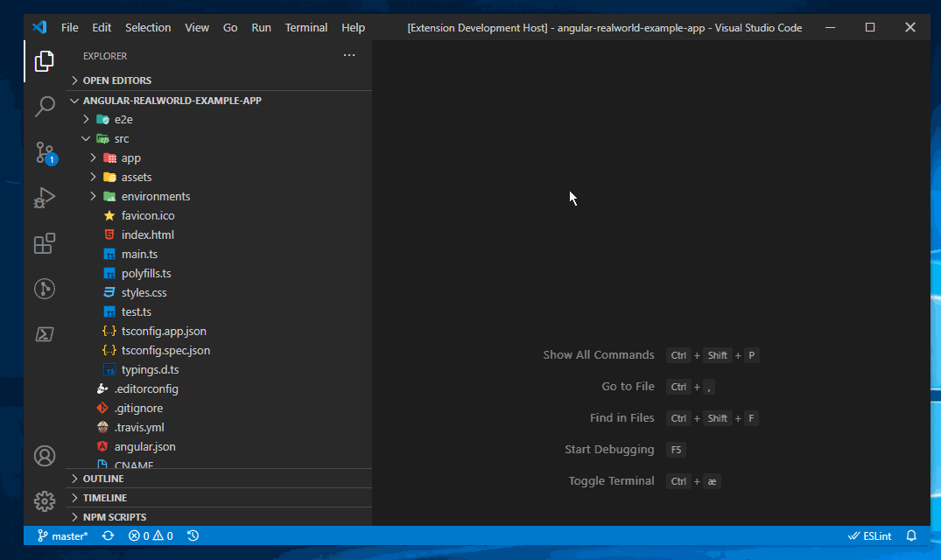The width and height of the screenshot is (941, 560).
Task: Open test.ts file
Action: pos(219,311)
